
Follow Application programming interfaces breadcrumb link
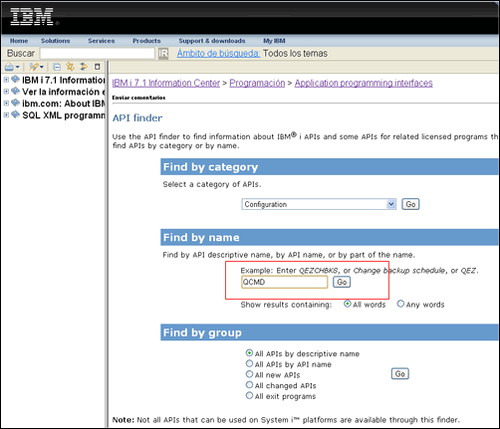(364, 83)
